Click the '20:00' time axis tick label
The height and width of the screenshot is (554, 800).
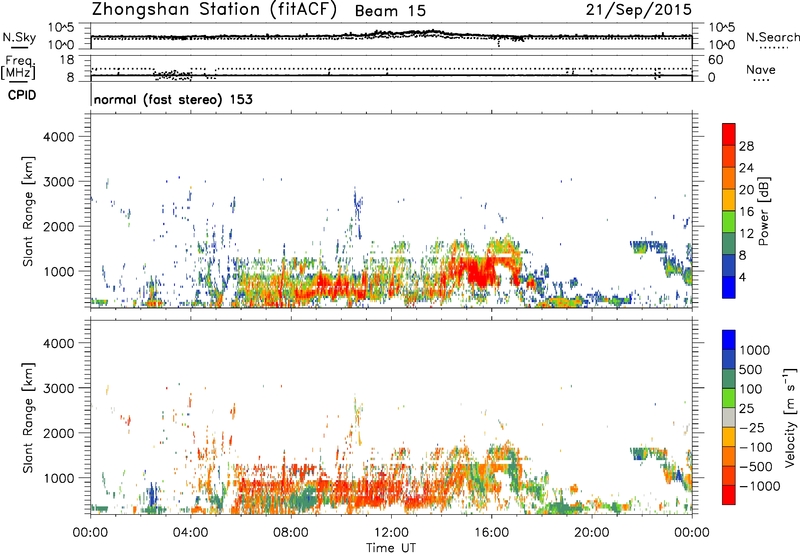coord(591,533)
